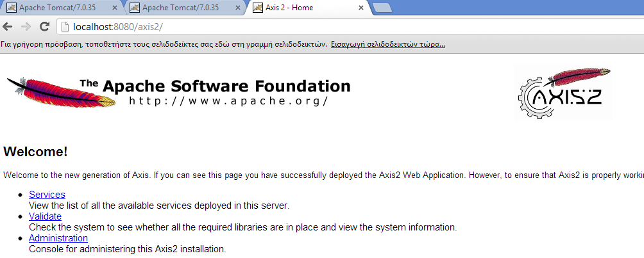Close the Axis 2 - Home tab

click(361, 8)
